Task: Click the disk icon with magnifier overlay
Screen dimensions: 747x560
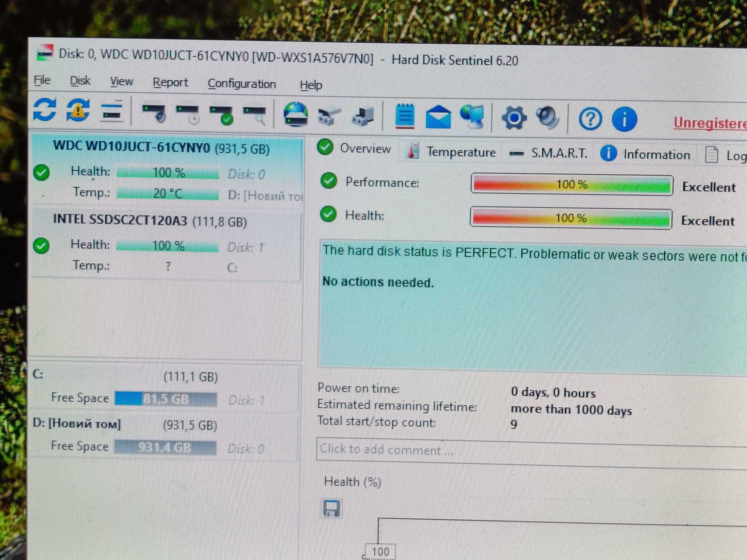Action: [255, 116]
